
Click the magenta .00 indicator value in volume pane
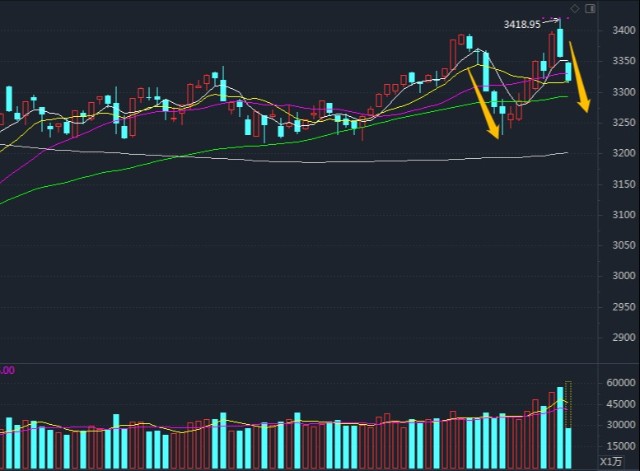tap(7, 370)
